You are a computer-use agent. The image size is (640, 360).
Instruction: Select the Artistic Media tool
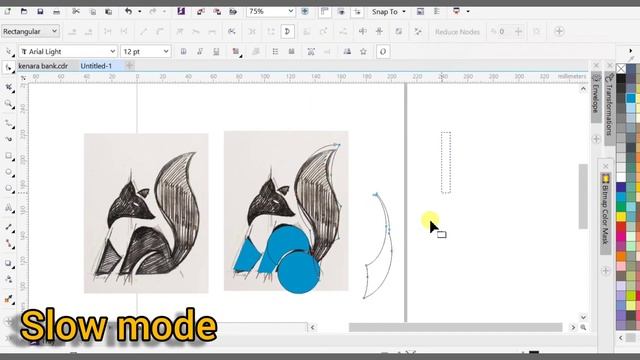9,139
